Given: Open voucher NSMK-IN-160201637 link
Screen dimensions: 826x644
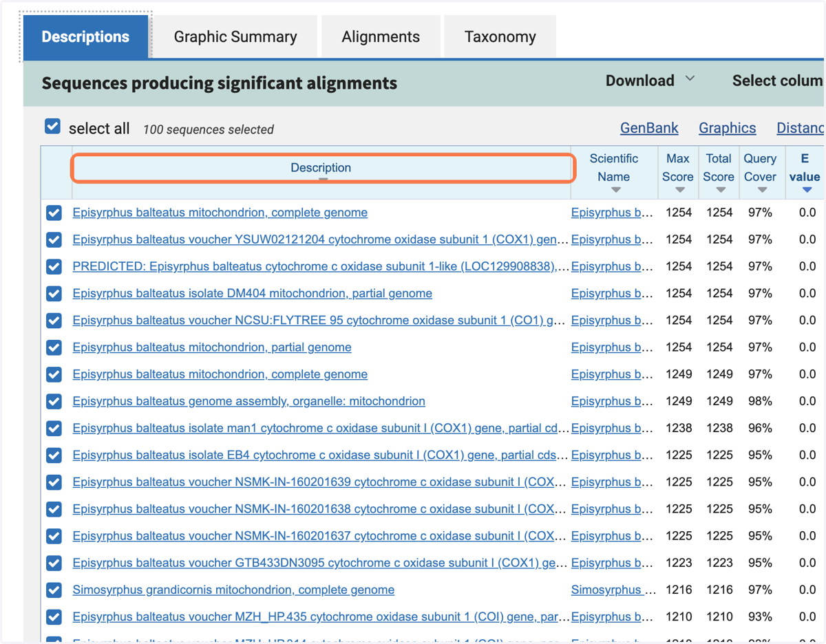Looking at the screenshot, I should click(321, 535).
